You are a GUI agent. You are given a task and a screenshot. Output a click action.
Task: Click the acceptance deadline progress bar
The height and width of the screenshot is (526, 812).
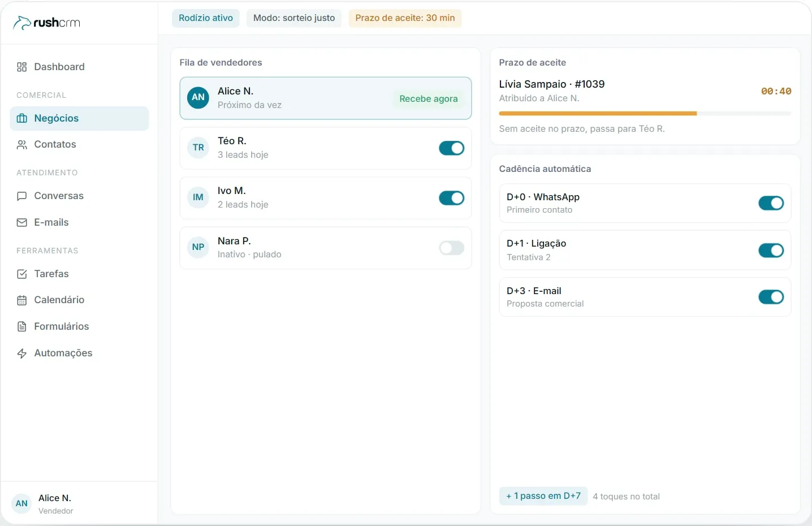point(645,114)
